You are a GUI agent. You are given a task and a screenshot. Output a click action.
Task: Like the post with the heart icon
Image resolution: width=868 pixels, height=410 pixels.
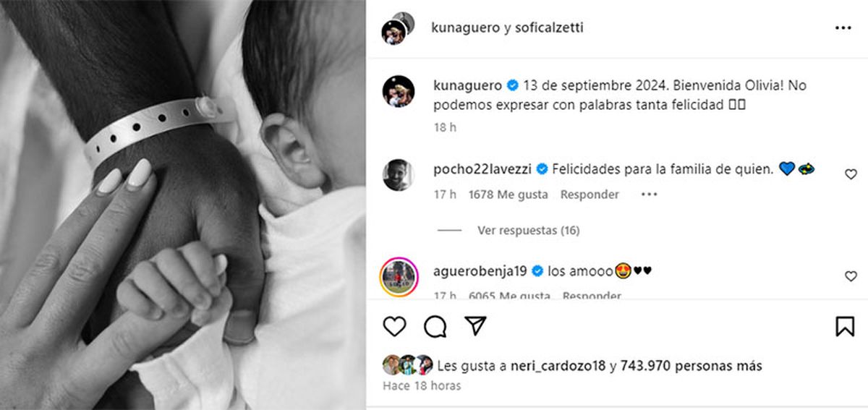click(394, 327)
